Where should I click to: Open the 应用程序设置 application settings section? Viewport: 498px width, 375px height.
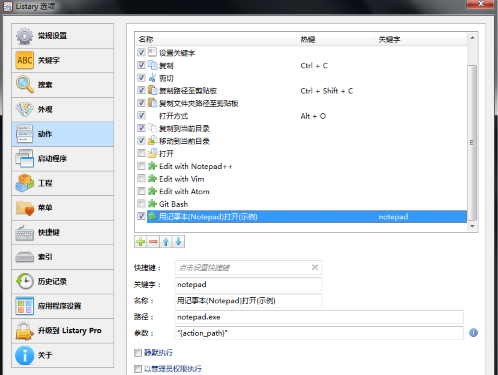coord(63,306)
